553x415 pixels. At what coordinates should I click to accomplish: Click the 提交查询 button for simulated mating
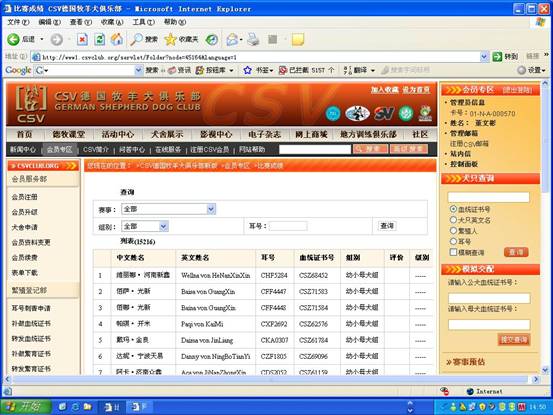(x=514, y=340)
